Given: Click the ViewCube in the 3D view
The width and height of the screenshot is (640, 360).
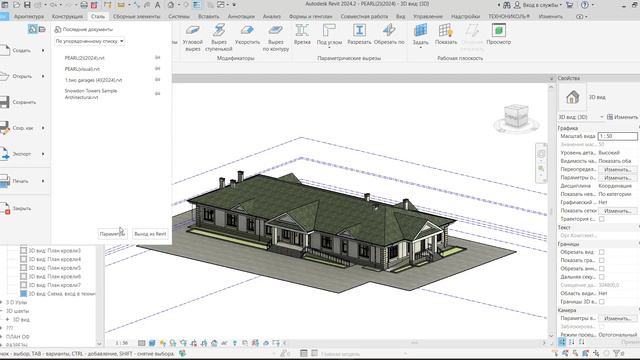Looking at the screenshot, I should [516, 116].
